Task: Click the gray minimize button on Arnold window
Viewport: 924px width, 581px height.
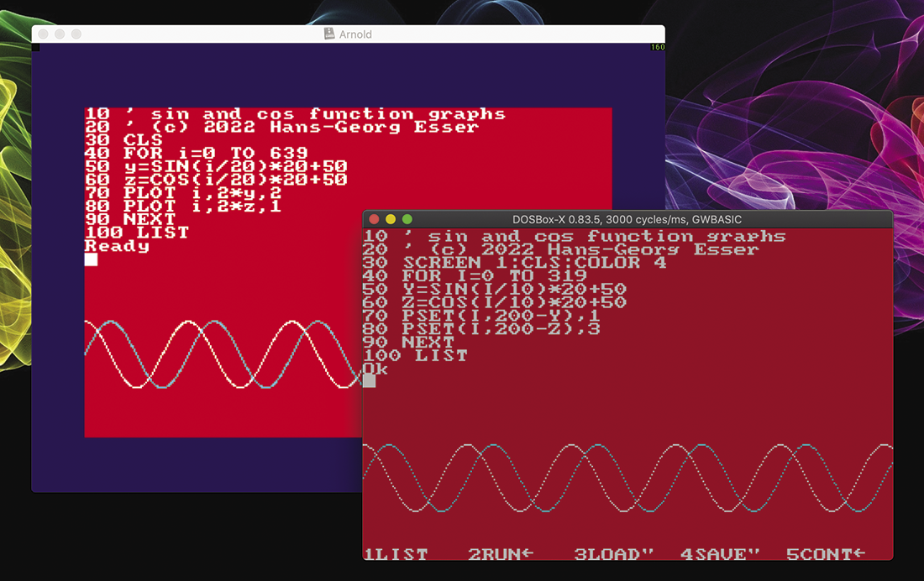Action: click(x=60, y=34)
